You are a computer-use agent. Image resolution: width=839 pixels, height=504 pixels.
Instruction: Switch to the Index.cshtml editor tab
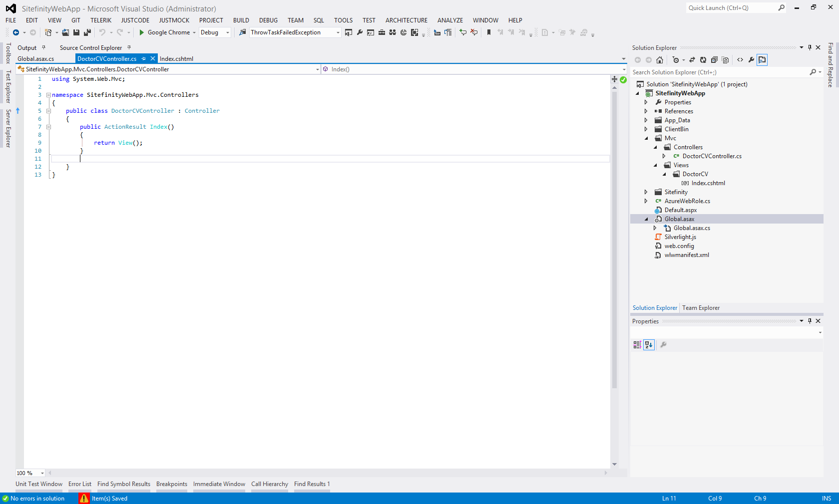click(176, 59)
